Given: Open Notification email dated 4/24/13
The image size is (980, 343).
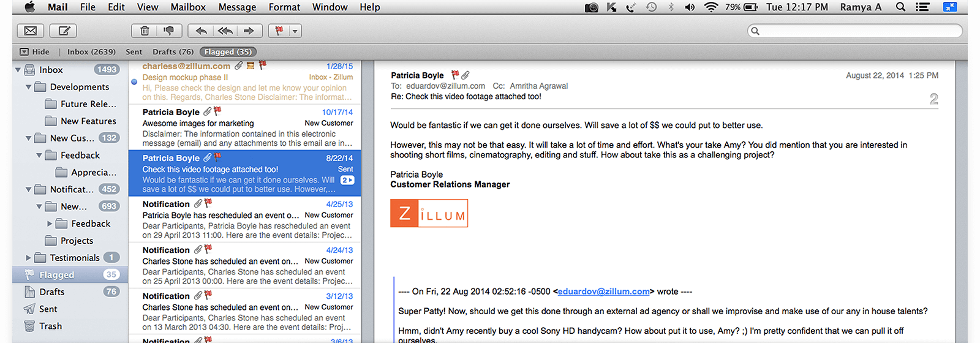Looking at the screenshot, I should [245, 265].
